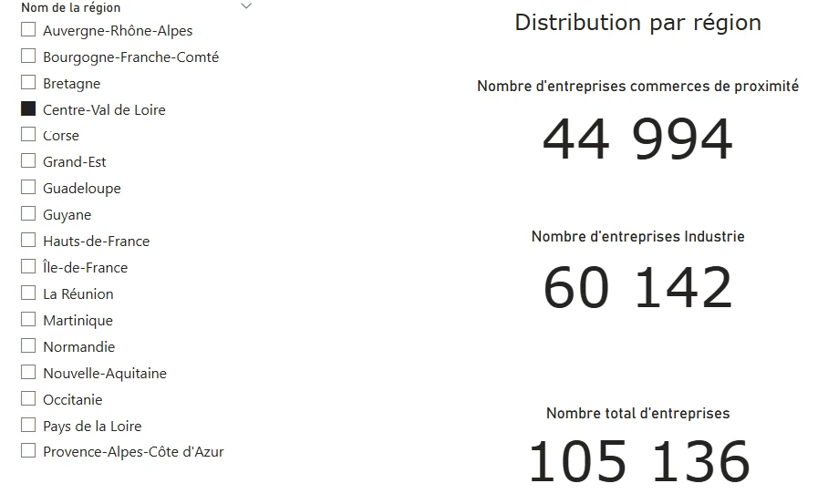Check the Occitanie checkbox
Screen dimensions: 818x504
click(x=28, y=399)
